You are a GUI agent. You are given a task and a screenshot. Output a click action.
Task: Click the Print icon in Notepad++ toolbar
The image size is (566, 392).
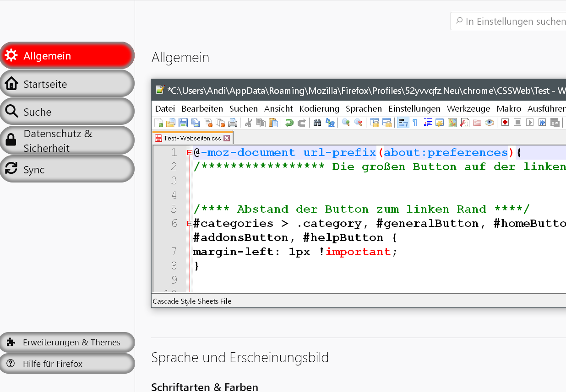233,122
